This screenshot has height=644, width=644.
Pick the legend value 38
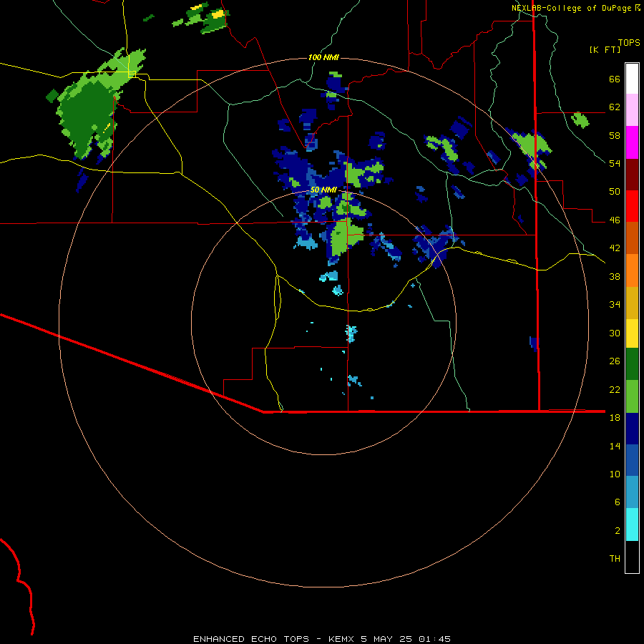pyautogui.click(x=615, y=276)
